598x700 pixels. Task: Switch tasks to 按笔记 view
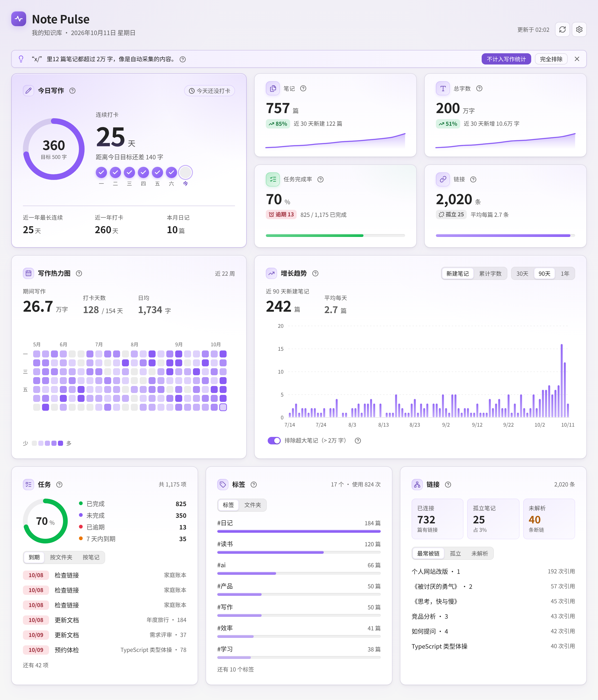[91, 557]
